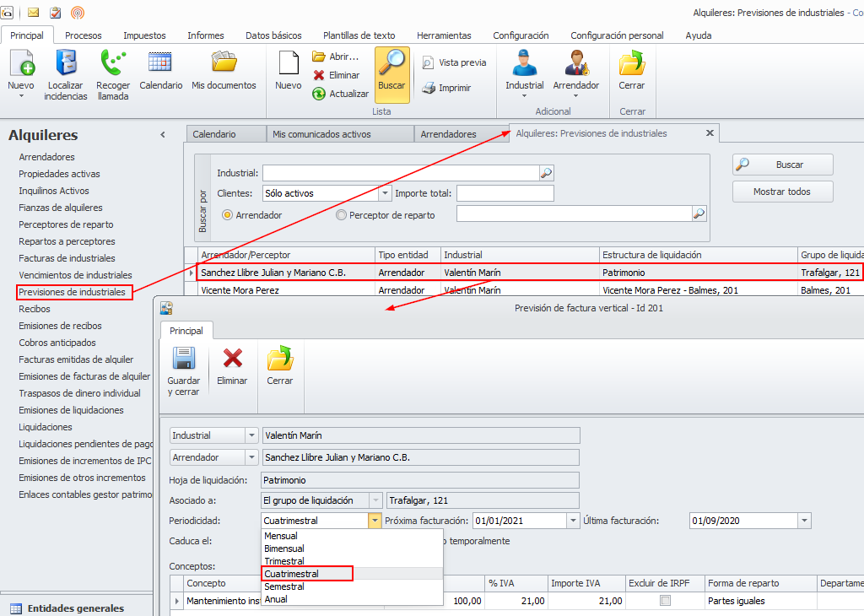
Task: Open the Ayuda ribbon tab
Action: click(698, 35)
